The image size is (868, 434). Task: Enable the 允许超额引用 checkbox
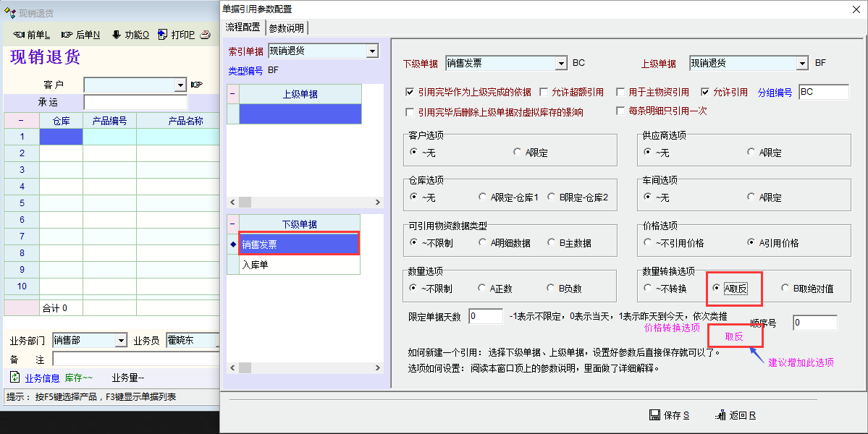pos(544,93)
